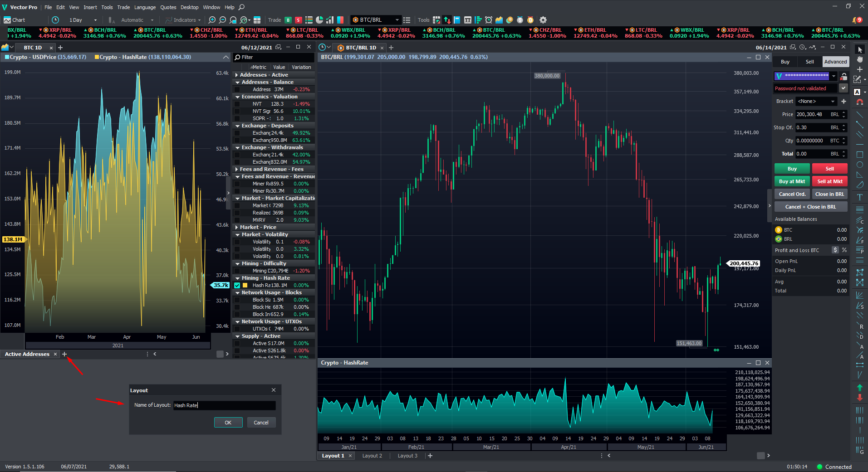Open the Quotes menu
Viewport: 868px width, 472px height.
[x=168, y=7]
